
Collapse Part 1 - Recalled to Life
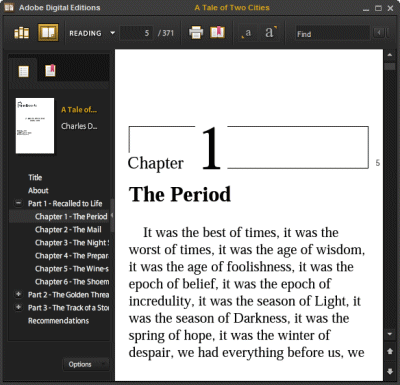(19, 203)
